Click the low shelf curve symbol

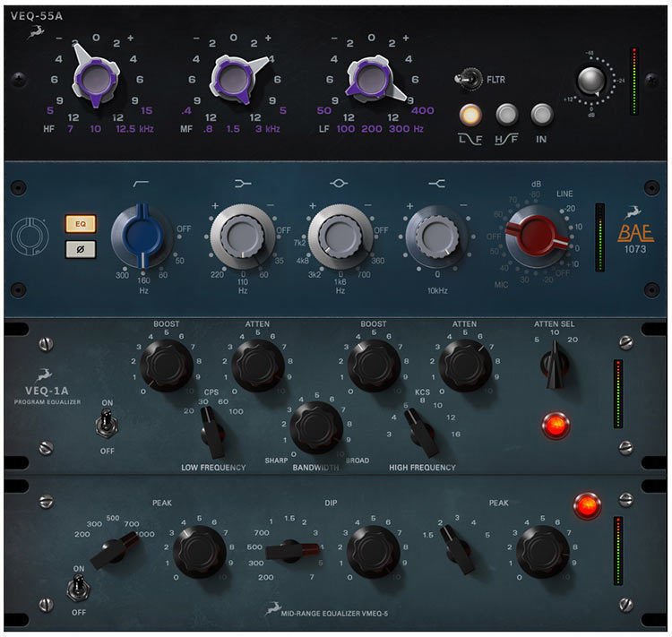[x=243, y=184]
